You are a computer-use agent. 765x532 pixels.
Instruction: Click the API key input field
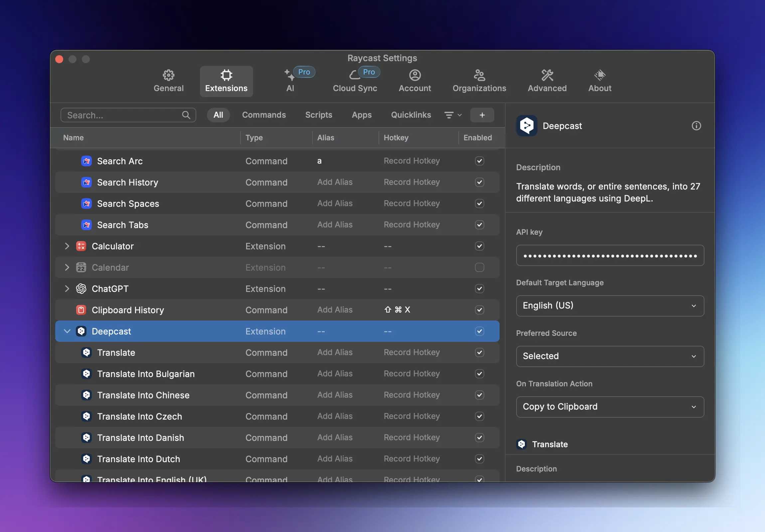pos(610,255)
